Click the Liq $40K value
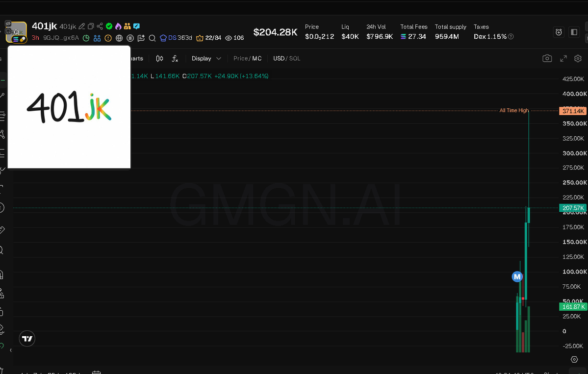 350,37
